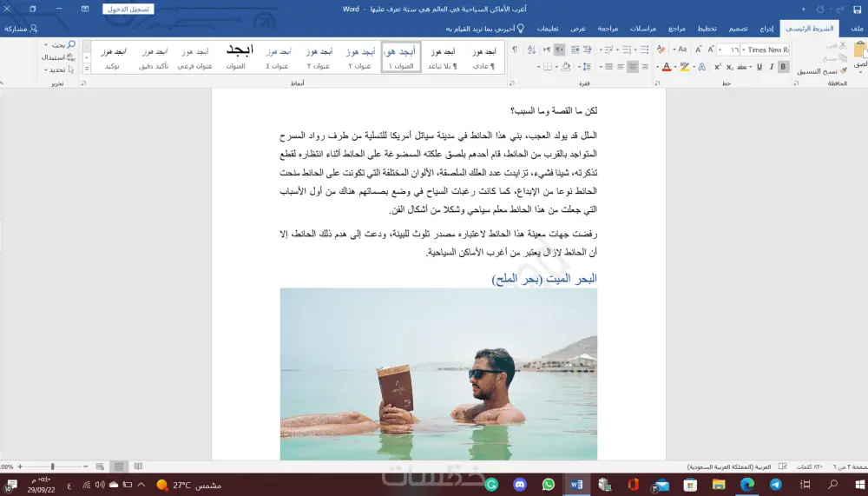Open the underline style dropdown arrow
Image resolution: width=868 pixels, height=496 pixels.
tap(751, 67)
